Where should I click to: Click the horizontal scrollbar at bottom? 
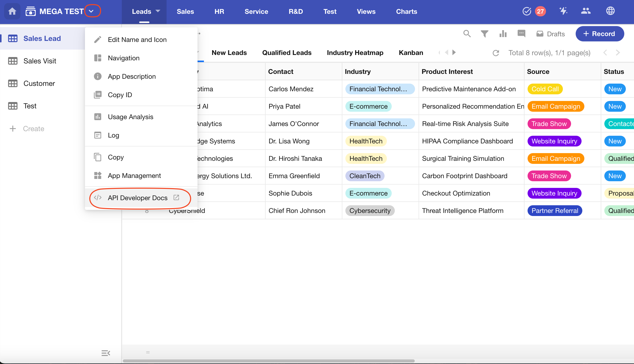(x=269, y=361)
